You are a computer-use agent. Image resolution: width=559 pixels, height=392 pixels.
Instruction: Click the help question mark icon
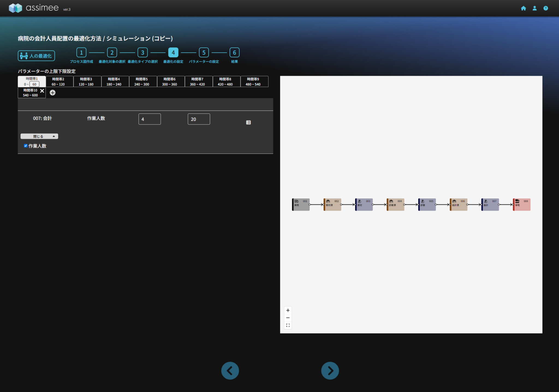545,8
